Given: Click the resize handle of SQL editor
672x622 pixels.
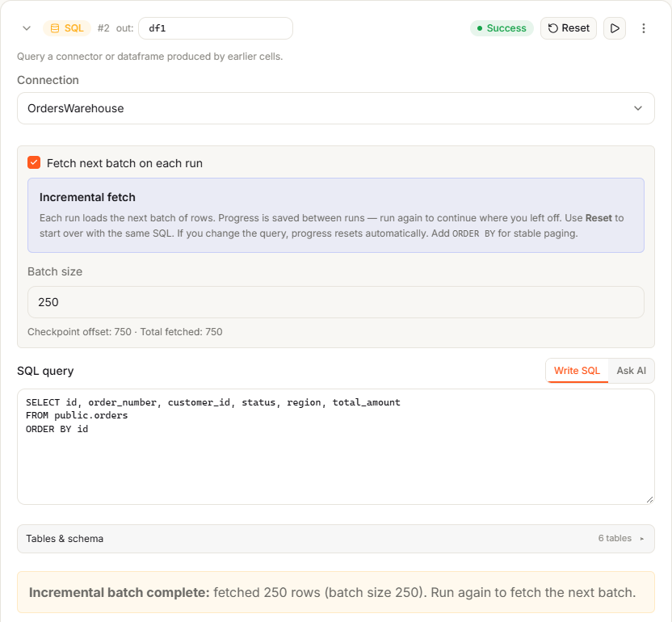Looking at the screenshot, I should (x=649, y=499).
